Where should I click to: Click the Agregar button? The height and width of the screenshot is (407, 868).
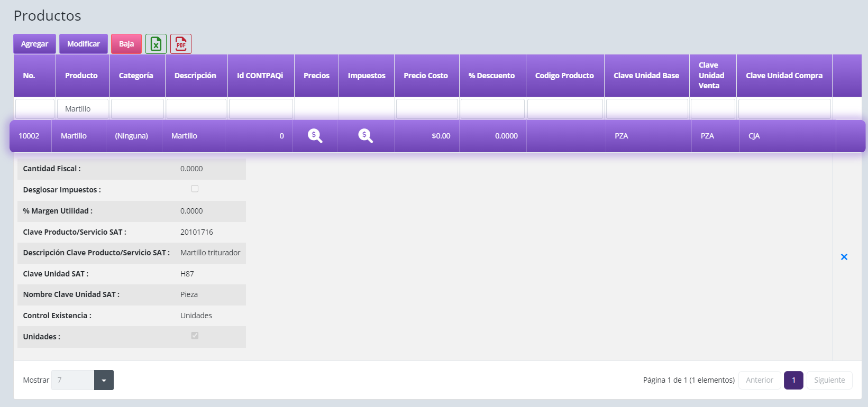34,44
